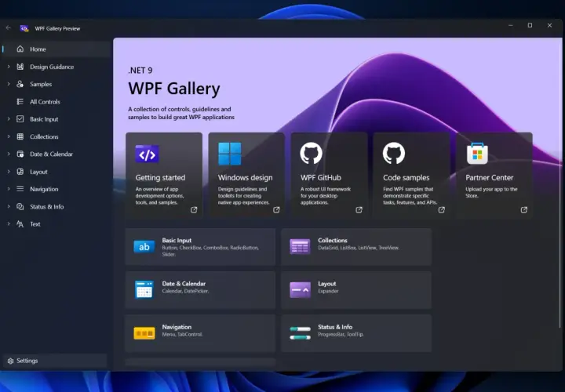Image resolution: width=565 pixels, height=392 pixels.
Task: Maximize the WPF Gallery Preview window
Action: [530, 25]
